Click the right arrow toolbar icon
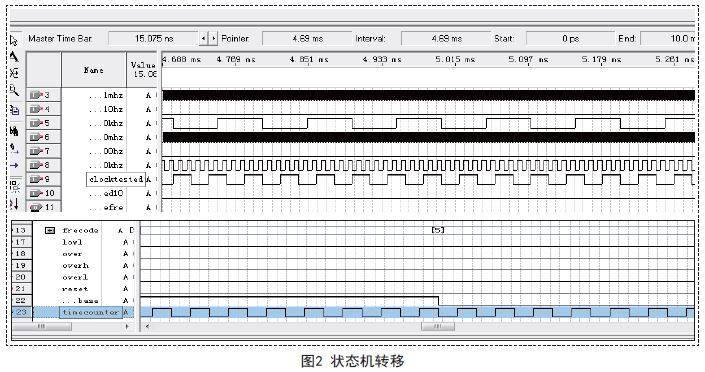 14,166
